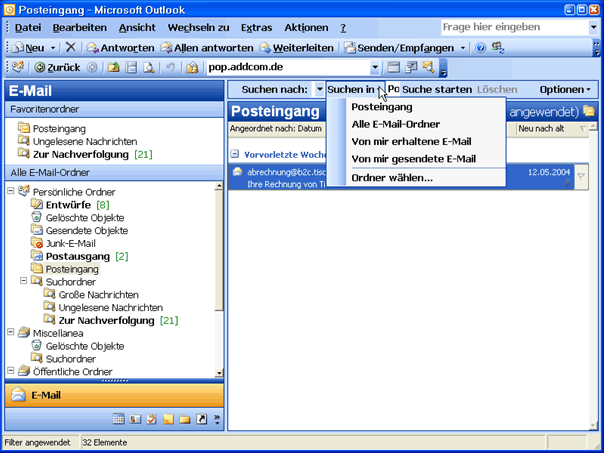This screenshot has height=454, width=606.
Task: Click the Zurück back button
Action: click(x=57, y=68)
